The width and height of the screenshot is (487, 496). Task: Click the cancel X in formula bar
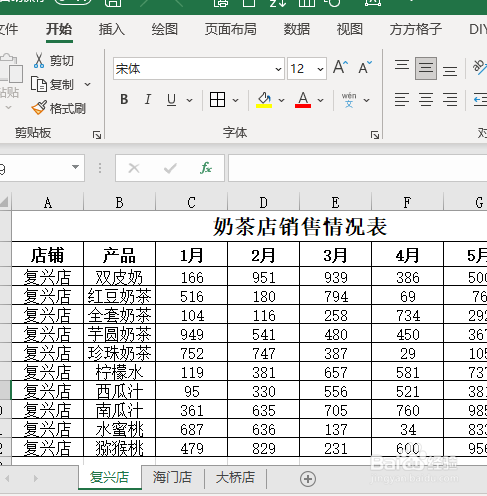(x=134, y=168)
